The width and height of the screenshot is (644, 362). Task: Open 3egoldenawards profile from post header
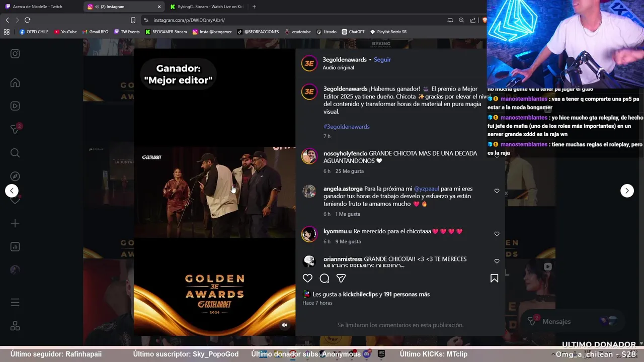[x=345, y=59]
